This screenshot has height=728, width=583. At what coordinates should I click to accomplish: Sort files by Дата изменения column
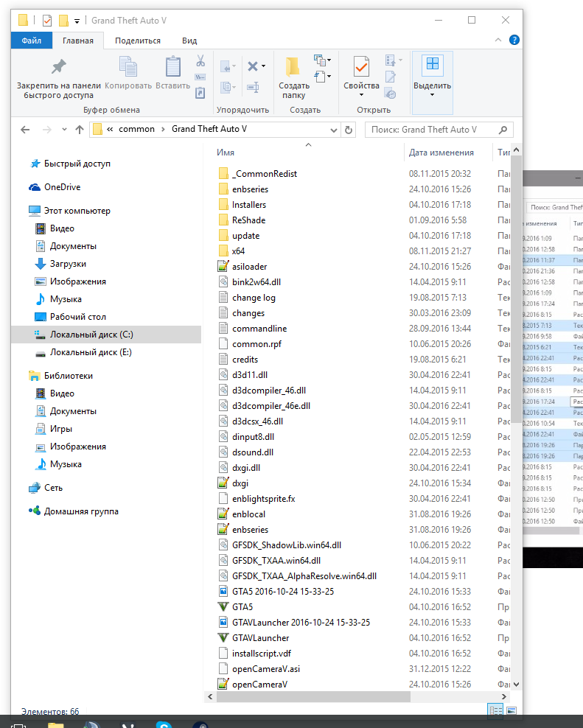pyautogui.click(x=441, y=153)
